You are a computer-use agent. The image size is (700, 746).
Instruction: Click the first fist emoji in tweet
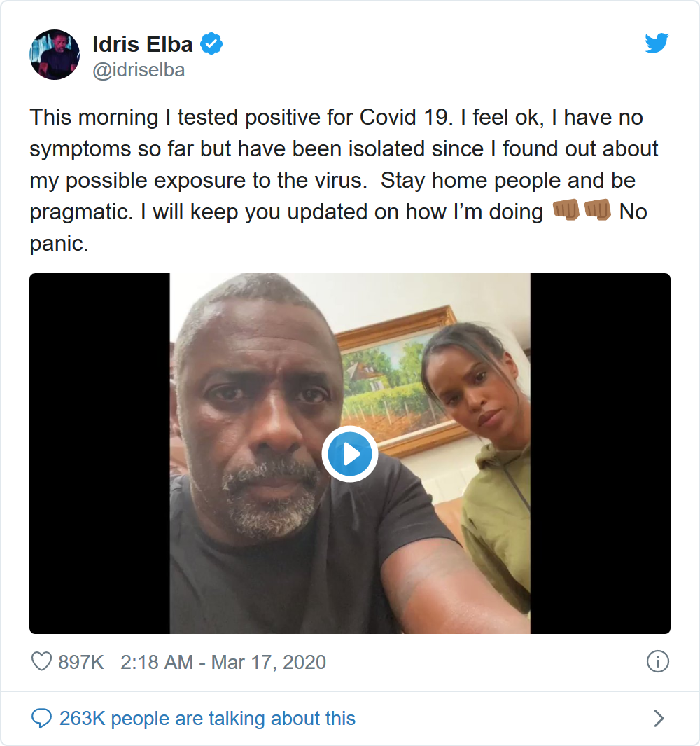pos(566,211)
